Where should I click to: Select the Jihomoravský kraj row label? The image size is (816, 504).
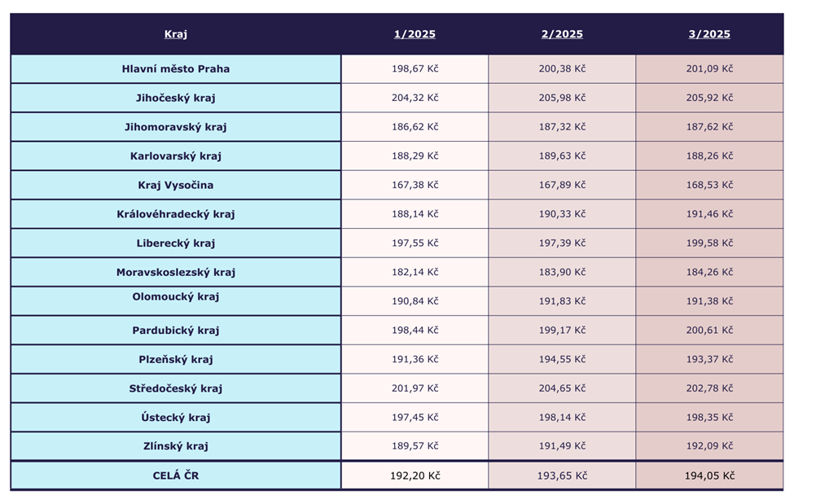point(176,127)
